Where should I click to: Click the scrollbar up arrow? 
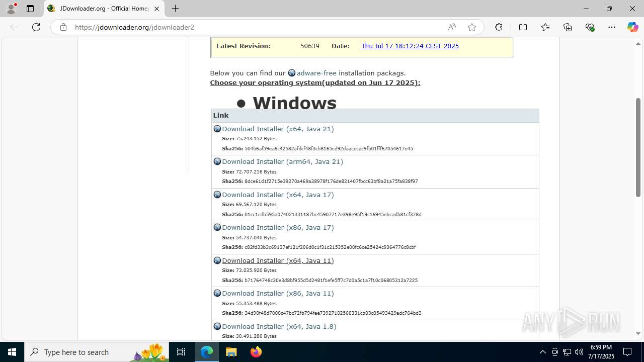pyautogui.click(x=638, y=43)
